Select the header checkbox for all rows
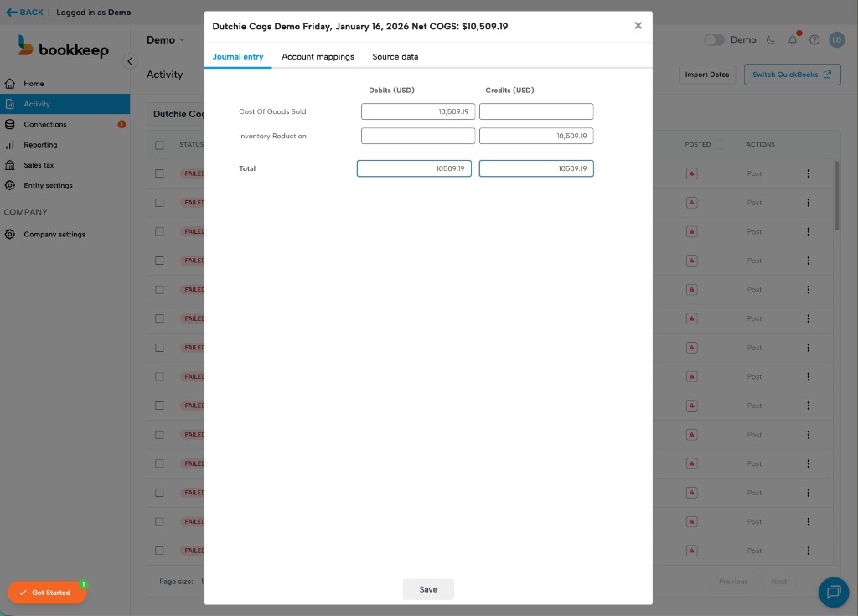858x616 pixels. pos(159,145)
